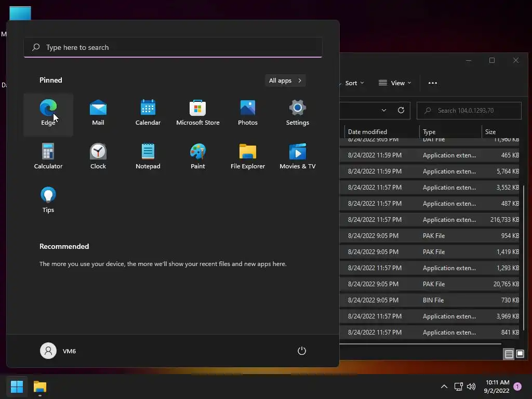Select the row sized 5,764 KB
532x399 pixels.
click(430, 171)
